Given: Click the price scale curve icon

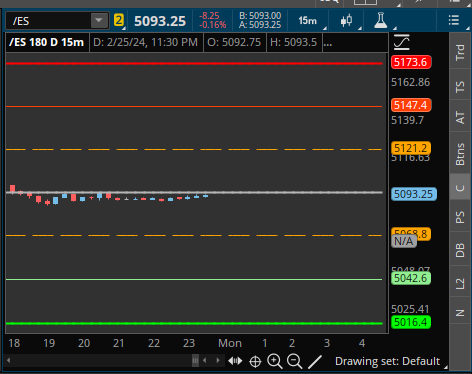Looking at the screenshot, I should (402, 42).
